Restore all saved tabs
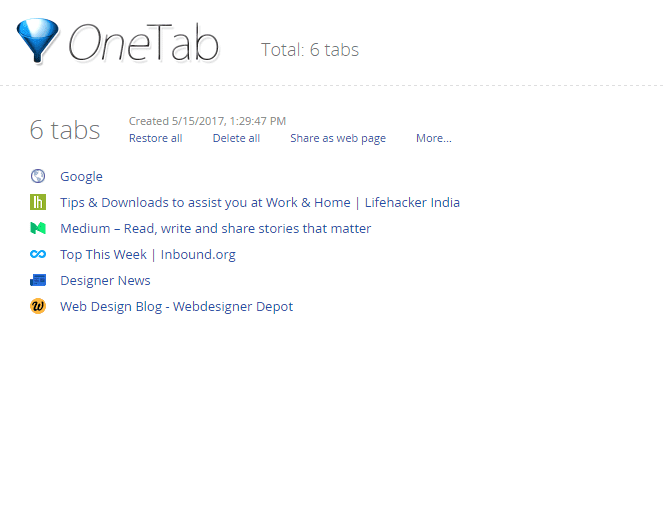The image size is (664, 515). click(155, 138)
